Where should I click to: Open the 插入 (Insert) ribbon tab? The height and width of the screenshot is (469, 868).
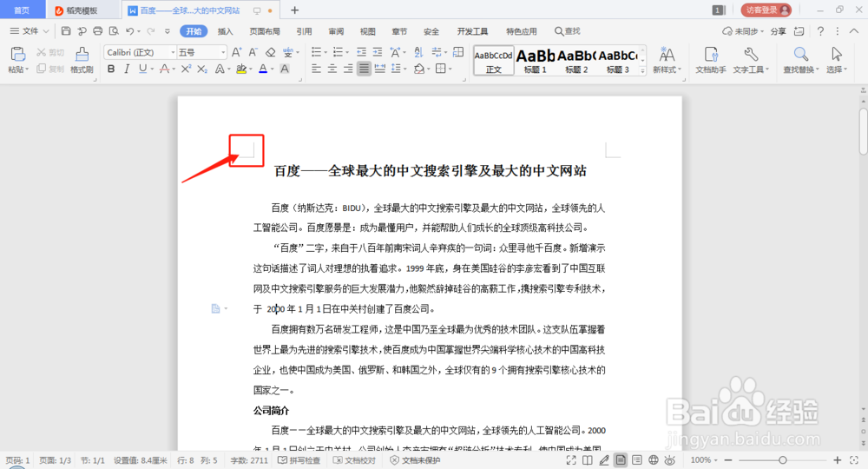click(225, 31)
